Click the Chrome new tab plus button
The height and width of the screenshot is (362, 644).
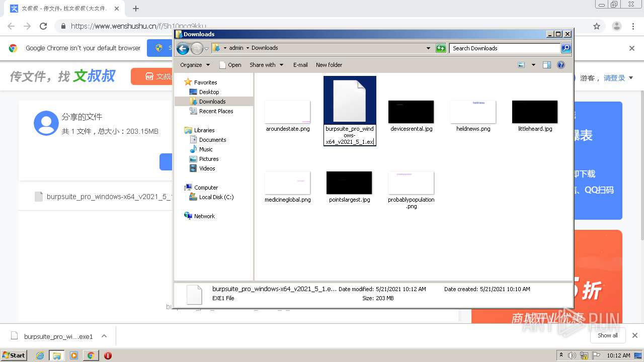[136, 9]
